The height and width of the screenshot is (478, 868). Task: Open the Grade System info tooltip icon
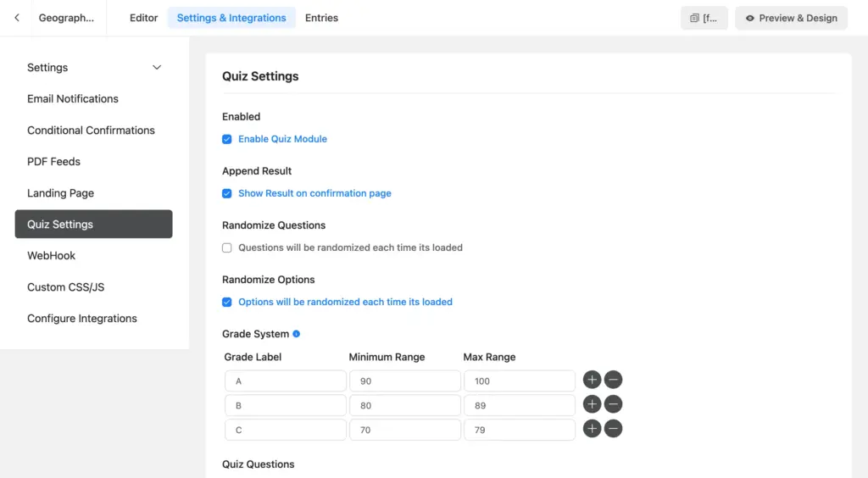296,334
